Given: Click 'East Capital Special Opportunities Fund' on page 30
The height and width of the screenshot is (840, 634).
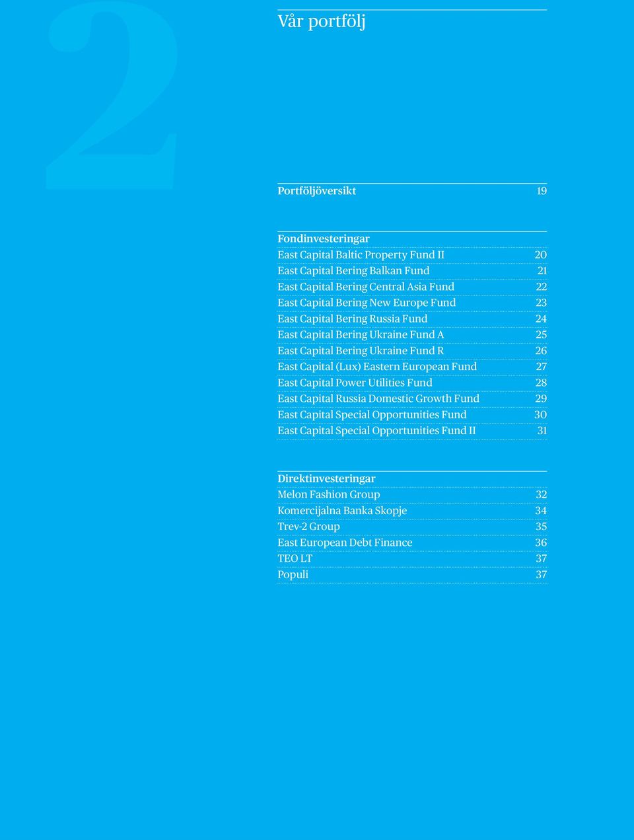Looking at the screenshot, I should (x=372, y=414).
